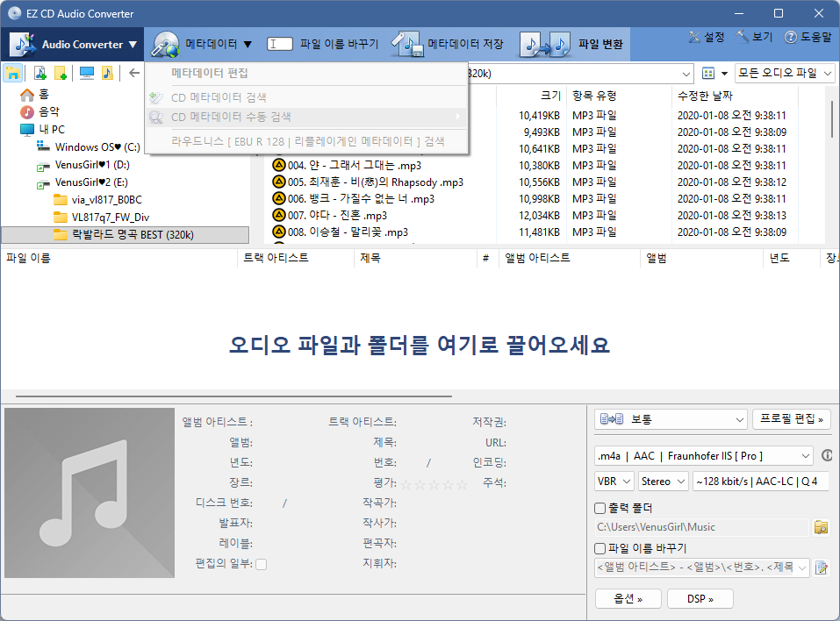Sort list by 트랙 아티스트 column
This screenshot has width=840, height=621.
tap(295, 258)
